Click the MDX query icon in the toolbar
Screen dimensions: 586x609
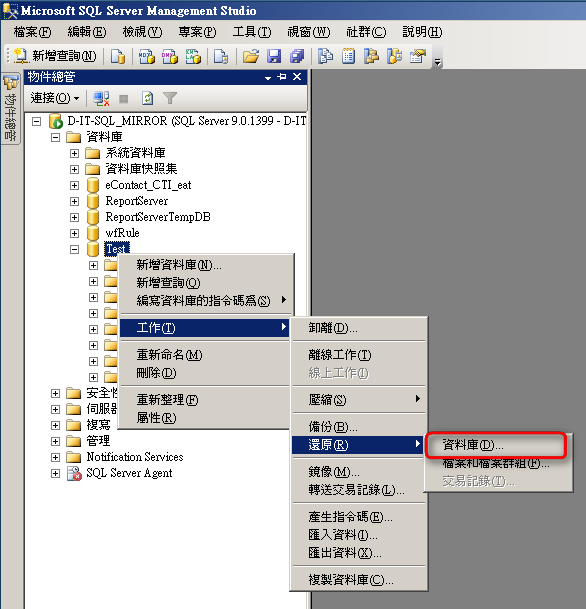tap(147, 56)
